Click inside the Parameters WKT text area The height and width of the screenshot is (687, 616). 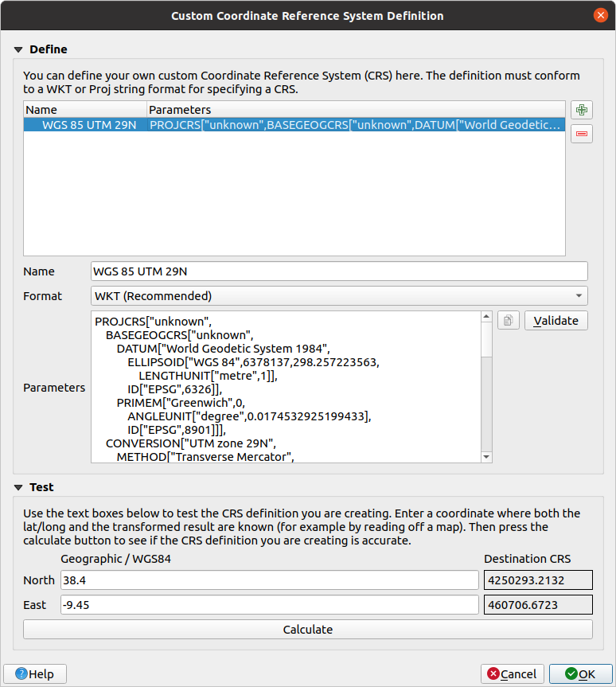pos(287,386)
